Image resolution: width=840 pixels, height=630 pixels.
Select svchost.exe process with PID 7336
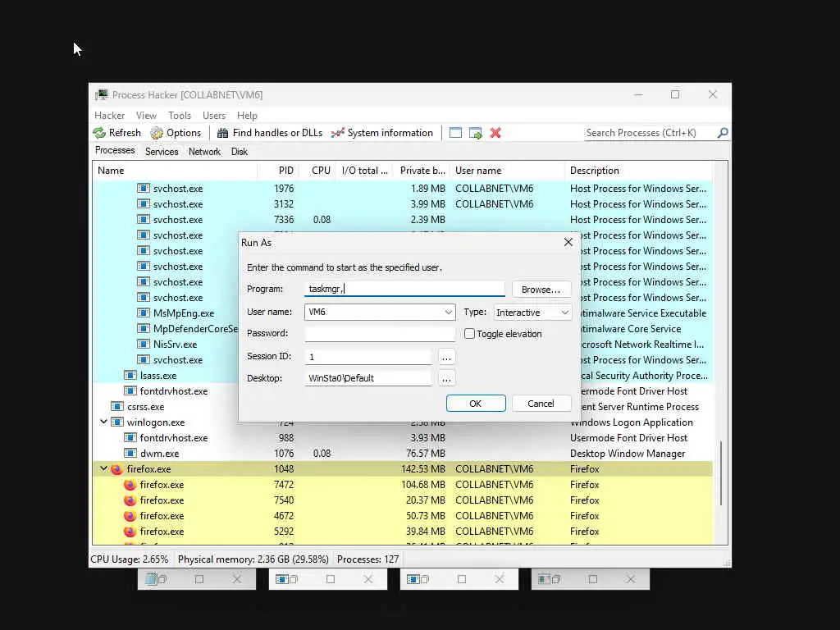[402, 220]
